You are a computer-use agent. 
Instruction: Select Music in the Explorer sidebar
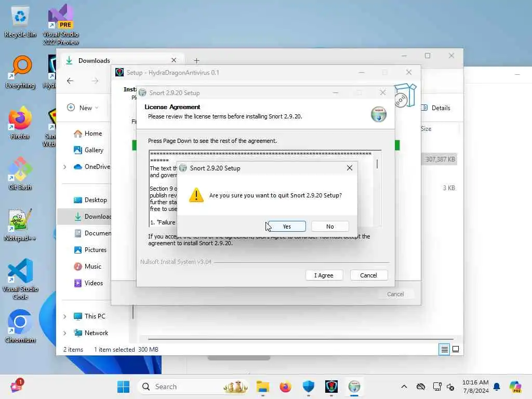click(87, 267)
